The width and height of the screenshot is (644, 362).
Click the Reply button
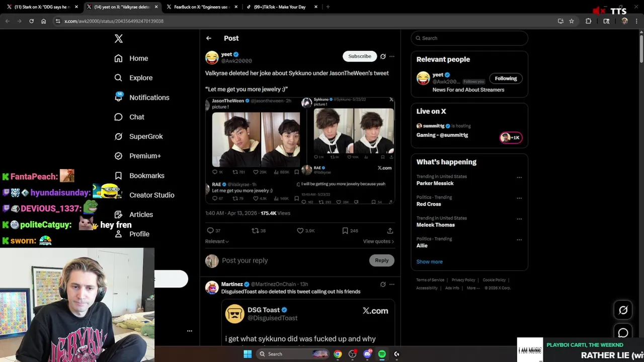(x=382, y=260)
